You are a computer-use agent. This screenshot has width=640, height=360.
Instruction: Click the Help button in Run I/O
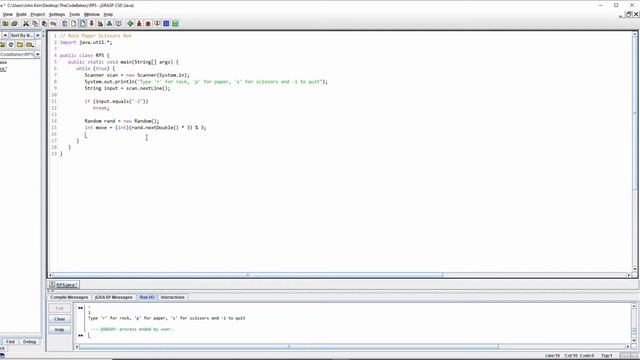(60, 329)
